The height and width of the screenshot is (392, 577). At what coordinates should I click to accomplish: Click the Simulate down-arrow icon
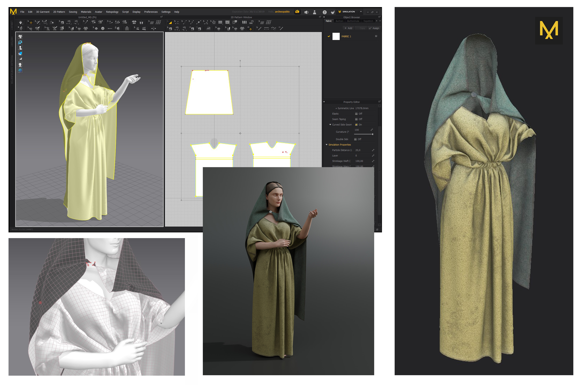(x=21, y=22)
